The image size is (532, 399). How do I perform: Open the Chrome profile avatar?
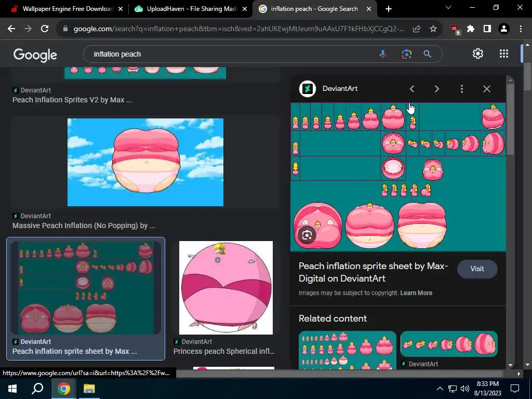coord(504,29)
